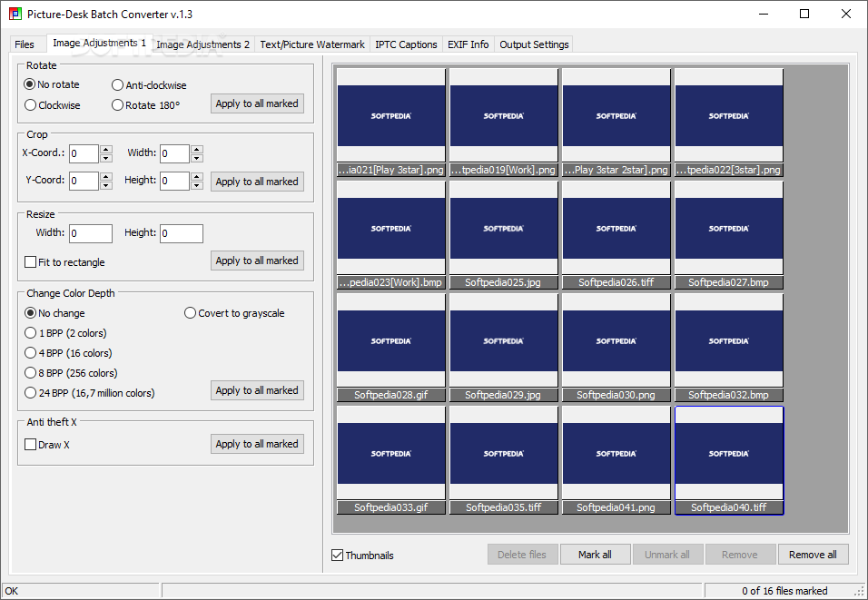The height and width of the screenshot is (600, 868).
Task: Click the Mark all button
Action: [x=595, y=555]
